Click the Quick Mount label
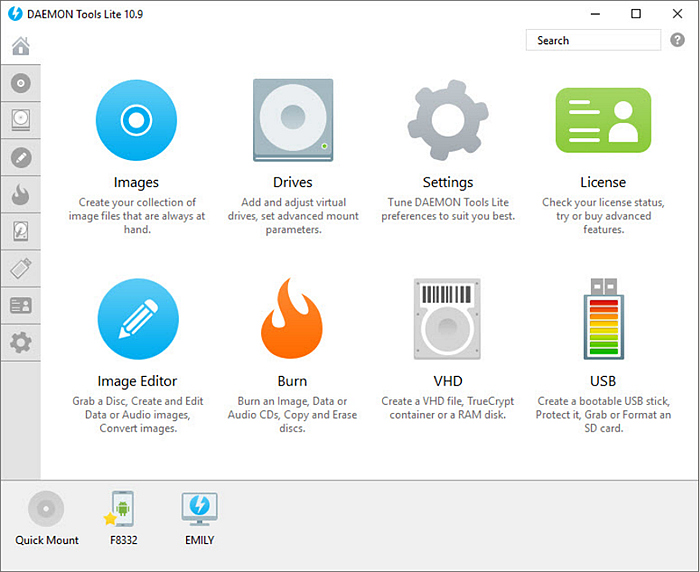700x572 pixels. [47, 540]
